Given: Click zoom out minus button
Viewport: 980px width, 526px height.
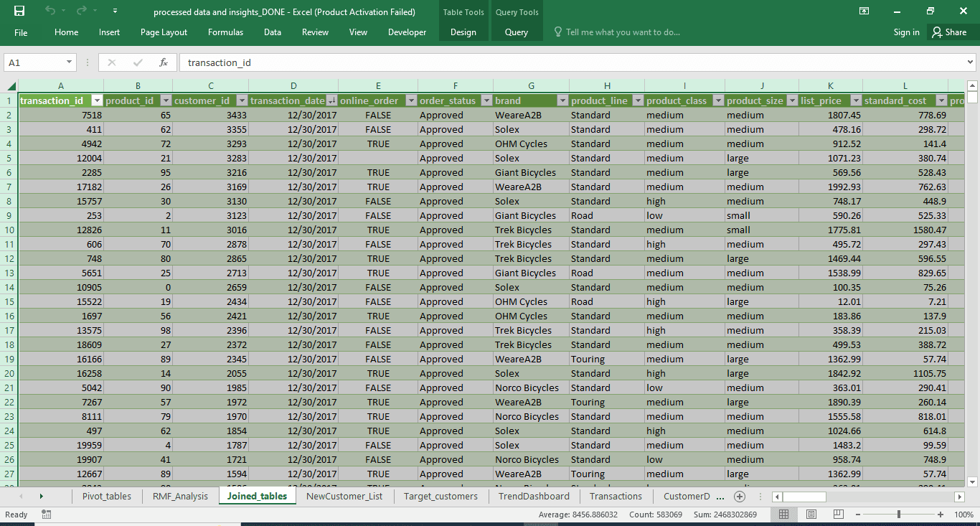Looking at the screenshot, I should point(858,515).
